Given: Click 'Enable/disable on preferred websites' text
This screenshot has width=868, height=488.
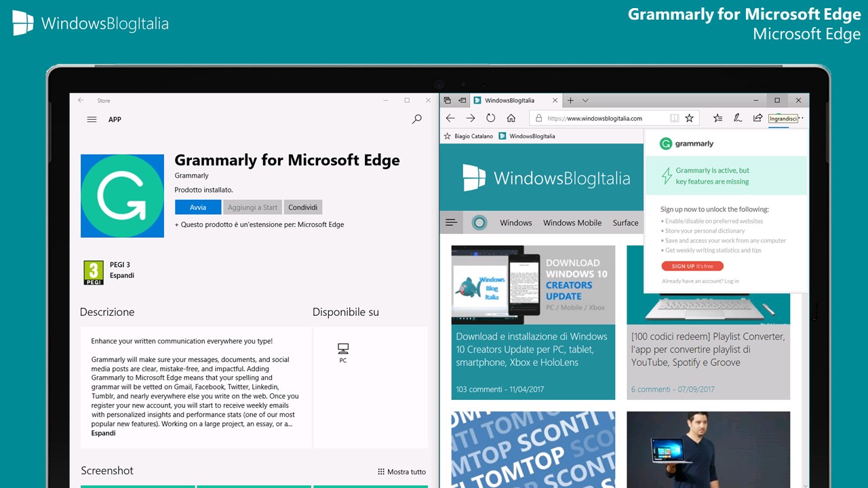Looking at the screenshot, I should 714,221.
